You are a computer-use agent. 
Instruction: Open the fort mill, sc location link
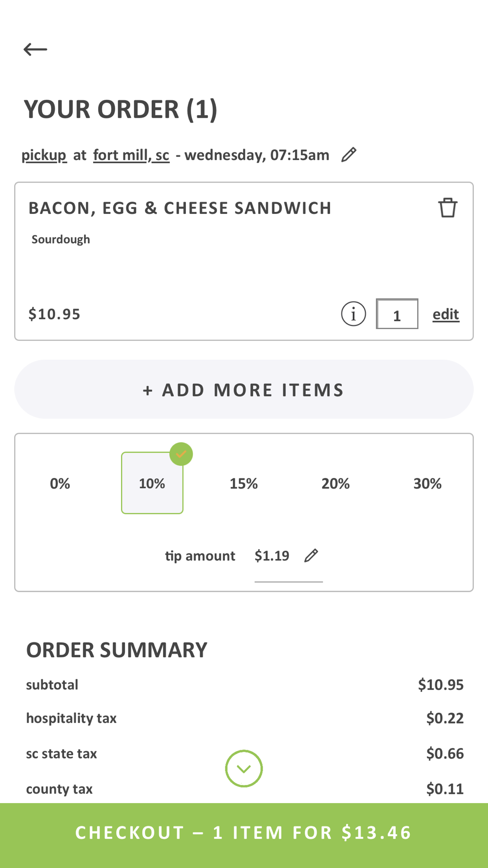coord(131,155)
